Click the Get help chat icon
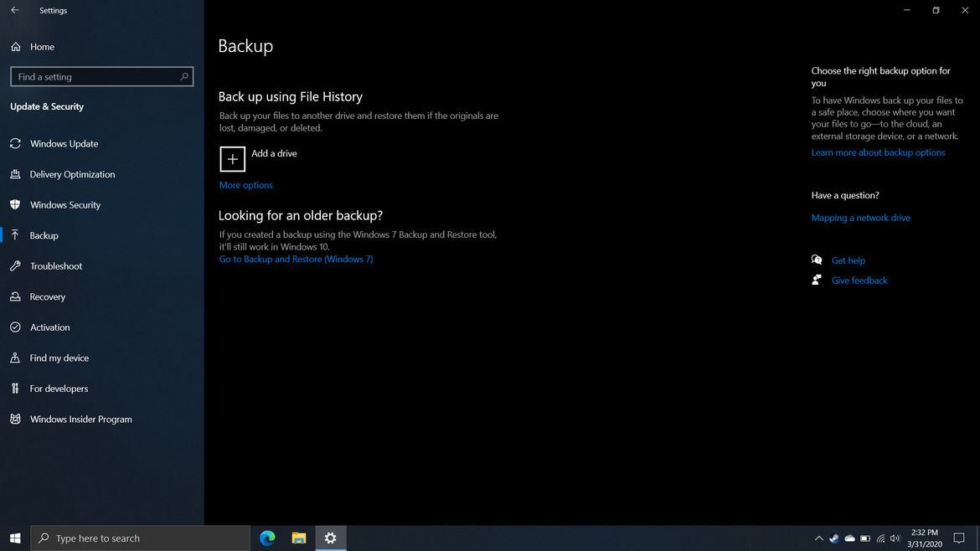The width and height of the screenshot is (980, 551). [817, 260]
